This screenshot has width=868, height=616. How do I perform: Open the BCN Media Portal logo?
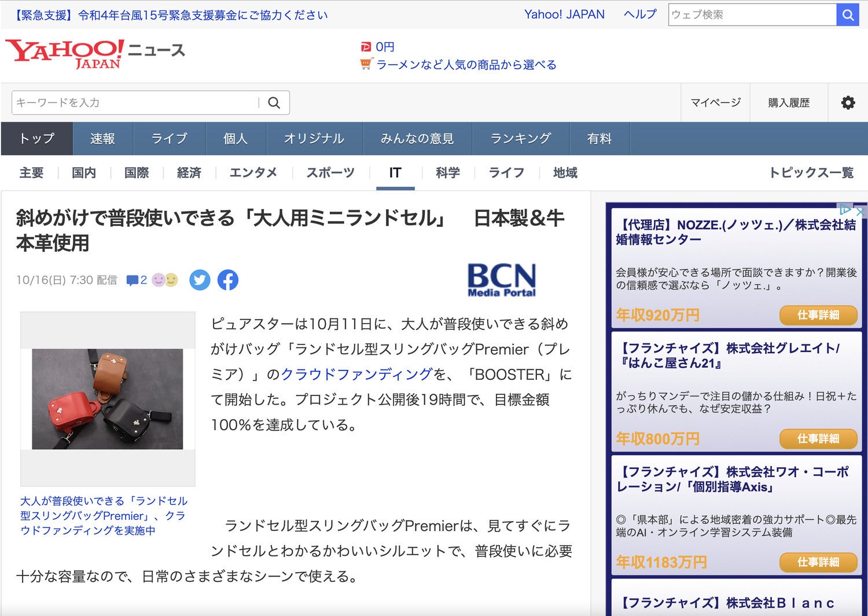(501, 280)
